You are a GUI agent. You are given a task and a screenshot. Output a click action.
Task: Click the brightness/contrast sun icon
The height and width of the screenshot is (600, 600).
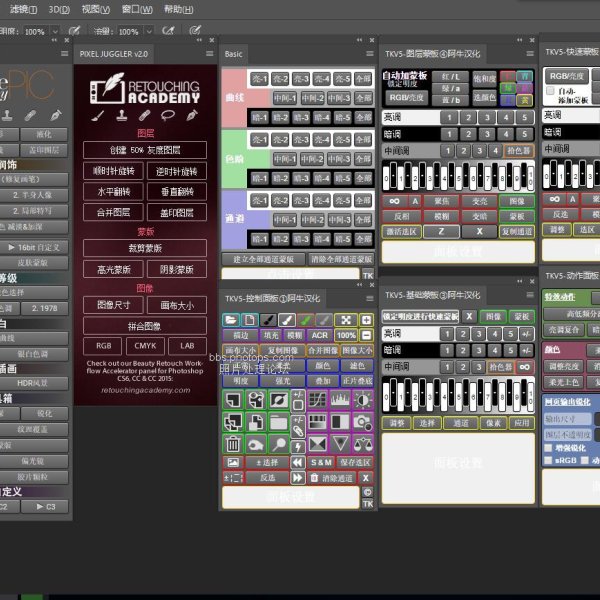point(362,400)
